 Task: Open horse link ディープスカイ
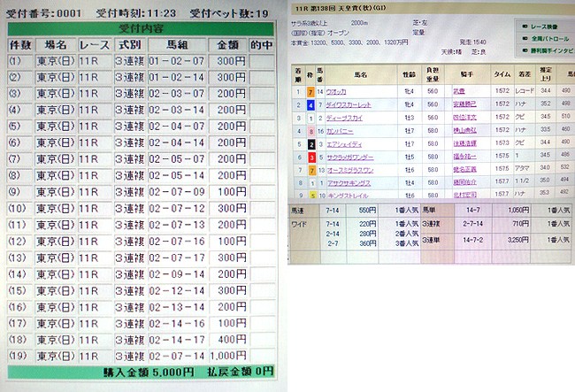[x=343, y=117]
